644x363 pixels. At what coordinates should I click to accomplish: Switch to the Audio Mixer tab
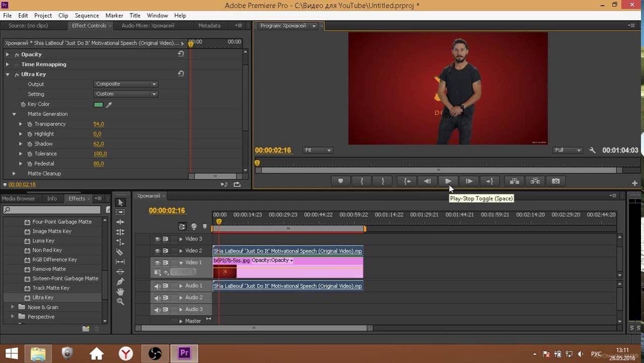(x=148, y=26)
